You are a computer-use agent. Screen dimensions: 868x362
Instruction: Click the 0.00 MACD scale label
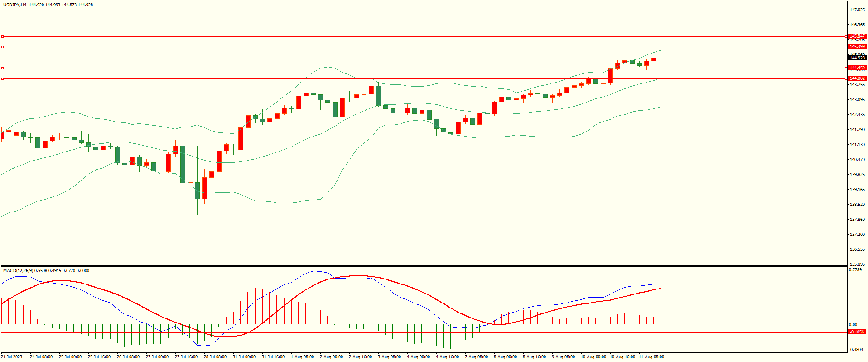853,325
